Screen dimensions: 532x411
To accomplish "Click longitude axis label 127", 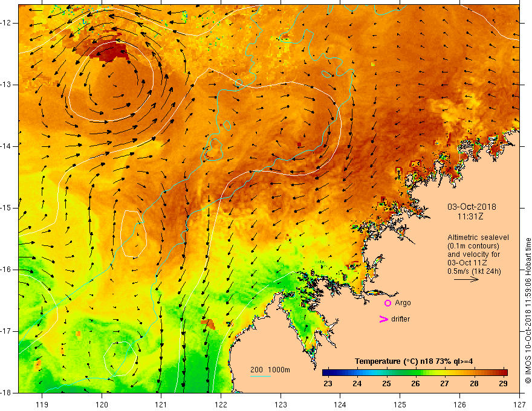I will [519, 404].
